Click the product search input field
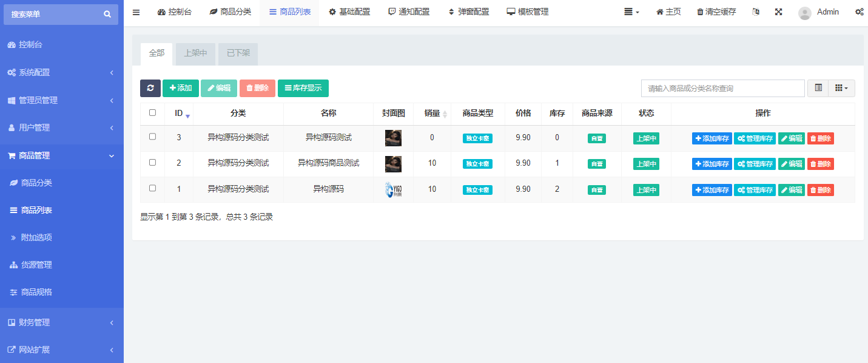 pos(722,88)
